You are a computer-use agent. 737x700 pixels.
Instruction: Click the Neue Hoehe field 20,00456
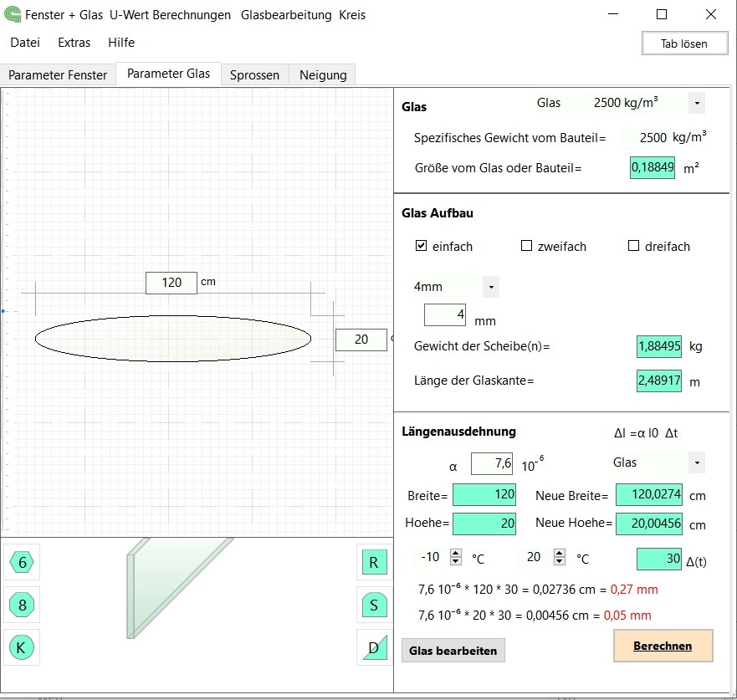click(649, 524)
